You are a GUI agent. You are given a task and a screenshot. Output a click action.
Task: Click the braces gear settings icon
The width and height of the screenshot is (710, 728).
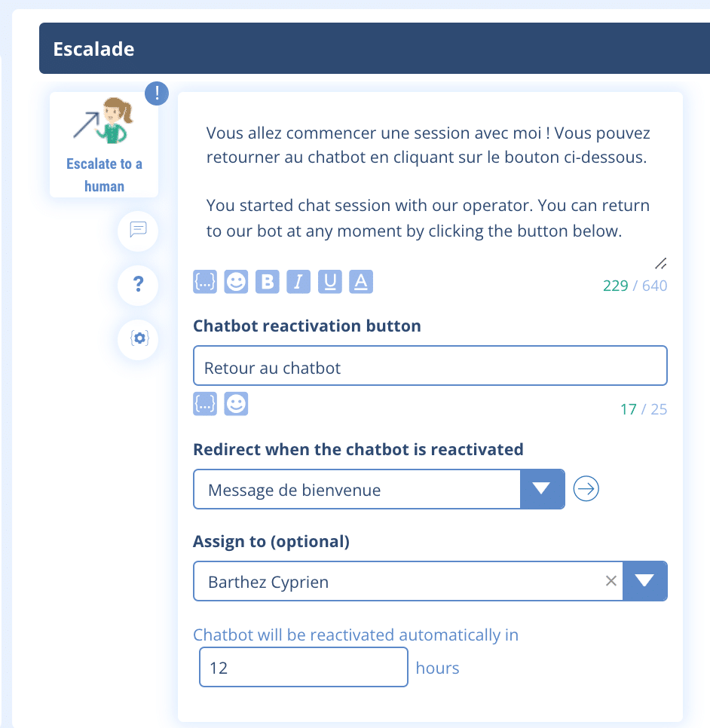pyautogui.click(x=138, y=338)
